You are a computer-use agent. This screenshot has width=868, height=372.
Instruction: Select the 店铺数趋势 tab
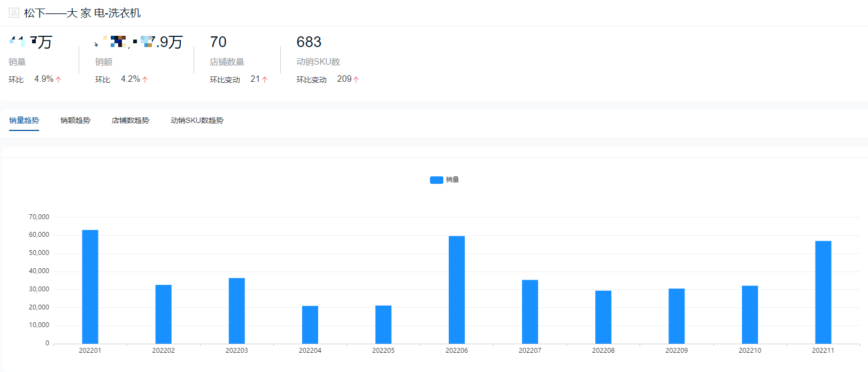pyautogui.click(x=130, y=120)
